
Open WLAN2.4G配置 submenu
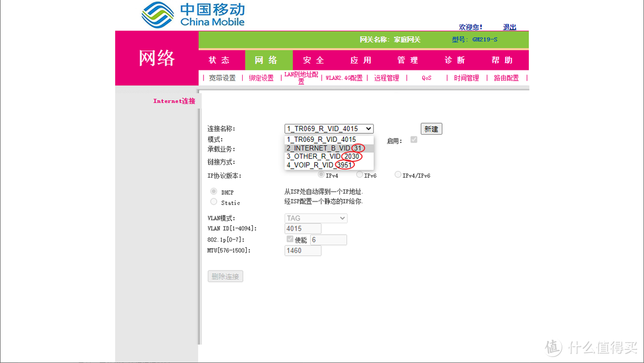[x=344, y=77]
